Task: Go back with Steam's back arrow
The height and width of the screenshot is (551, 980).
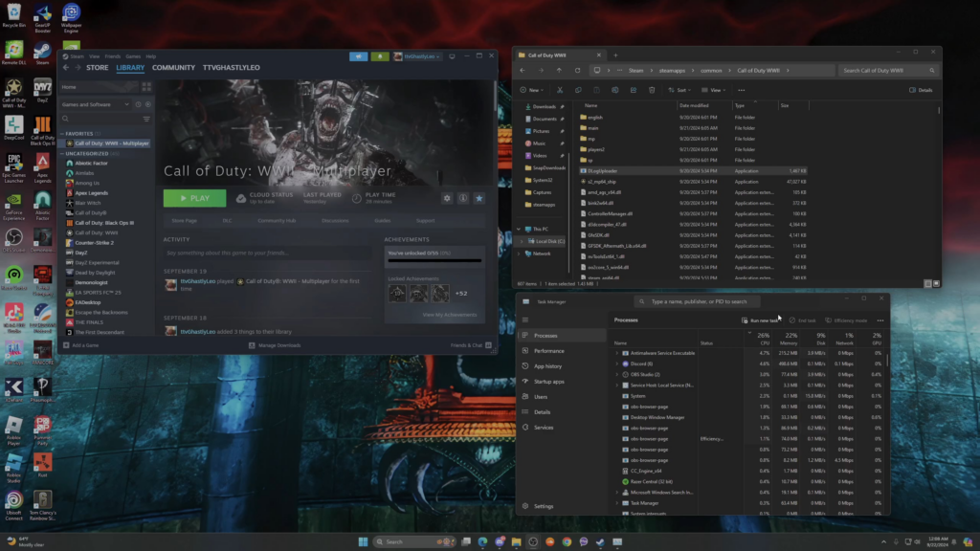Action: (66, 68)
